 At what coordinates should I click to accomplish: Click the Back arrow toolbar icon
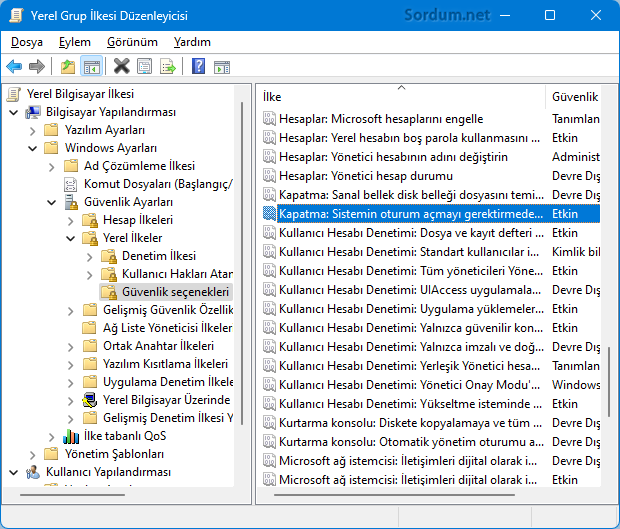coord(14,66)
